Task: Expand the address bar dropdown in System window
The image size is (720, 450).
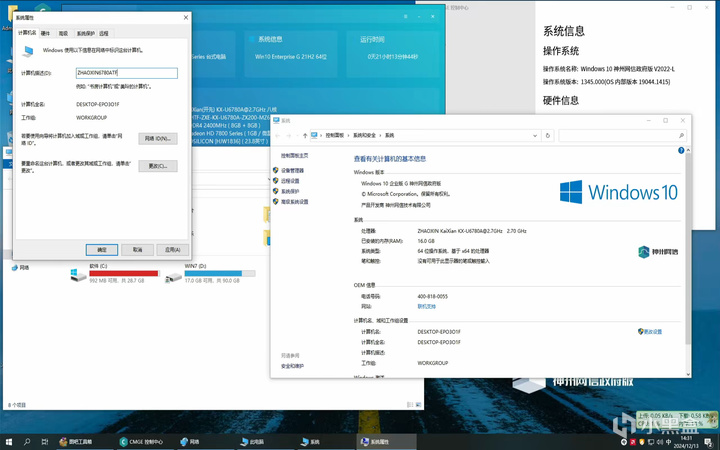Action: pyautogui.click(x=534, y=135)
